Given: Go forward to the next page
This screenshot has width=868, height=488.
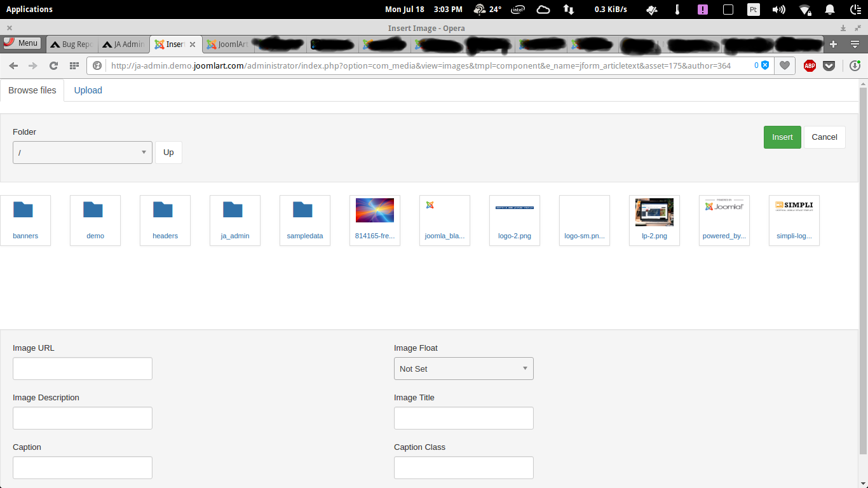Looking at the screenshot, I should [33, 65].
